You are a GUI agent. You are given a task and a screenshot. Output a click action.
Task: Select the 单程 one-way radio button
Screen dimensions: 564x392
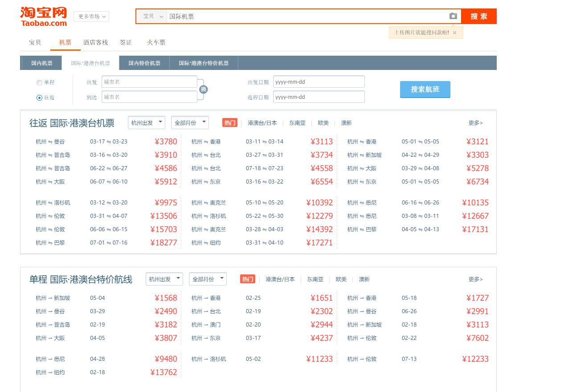[x=40, y=82]
